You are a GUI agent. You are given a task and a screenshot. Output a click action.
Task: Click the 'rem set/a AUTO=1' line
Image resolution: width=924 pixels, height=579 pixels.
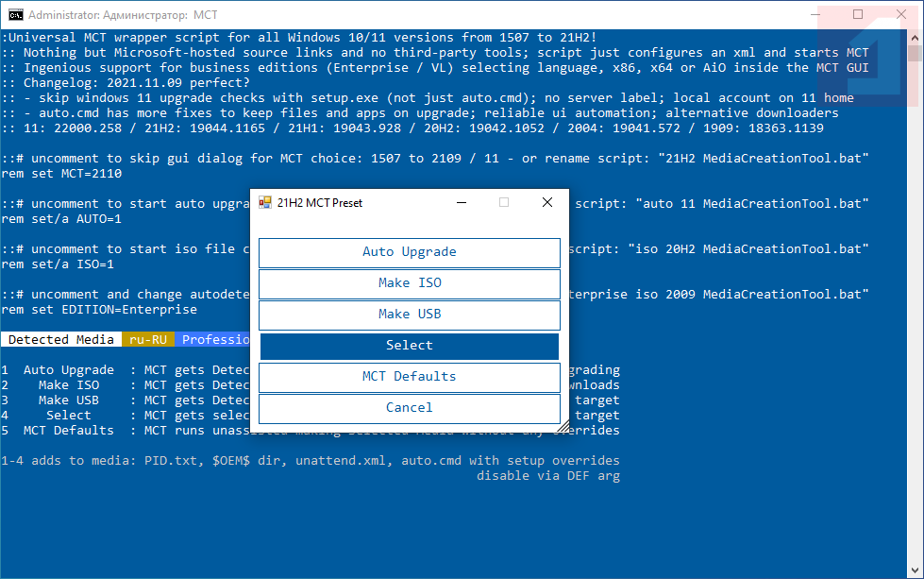tap(62, 219)
